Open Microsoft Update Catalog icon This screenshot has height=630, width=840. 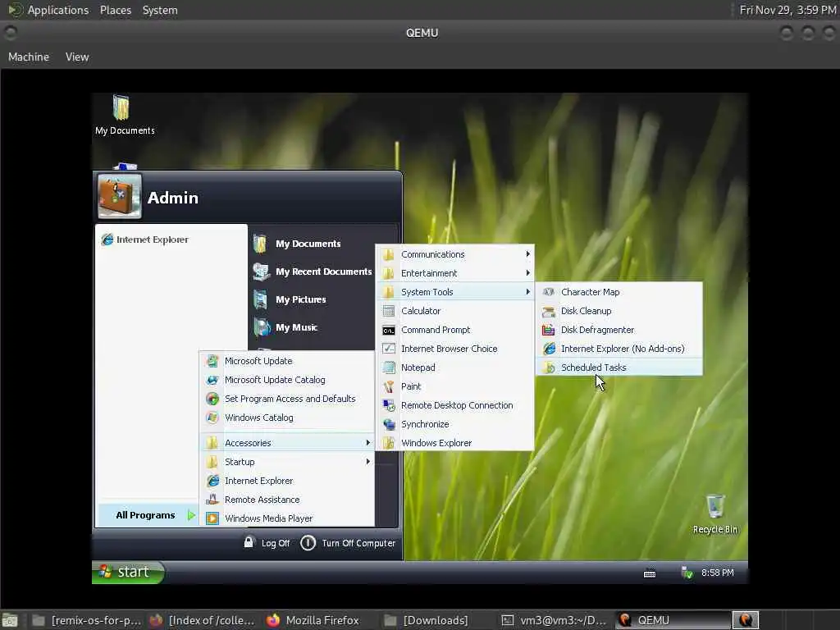pos(212,380)
